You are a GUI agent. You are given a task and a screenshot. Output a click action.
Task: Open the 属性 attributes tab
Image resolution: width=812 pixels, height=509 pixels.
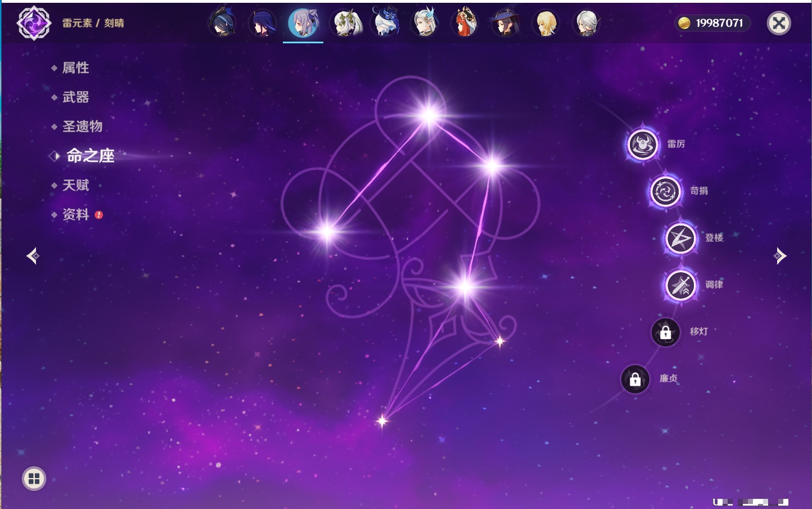75,68
